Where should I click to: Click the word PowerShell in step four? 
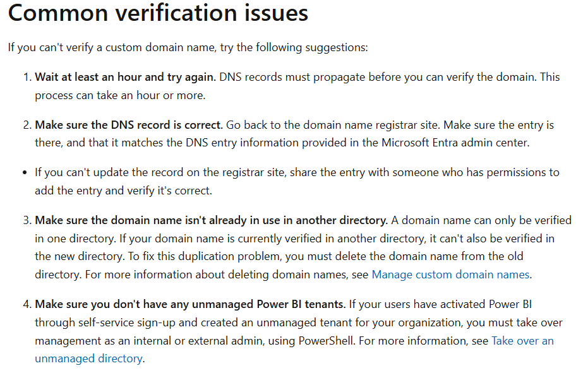point(326,341)
